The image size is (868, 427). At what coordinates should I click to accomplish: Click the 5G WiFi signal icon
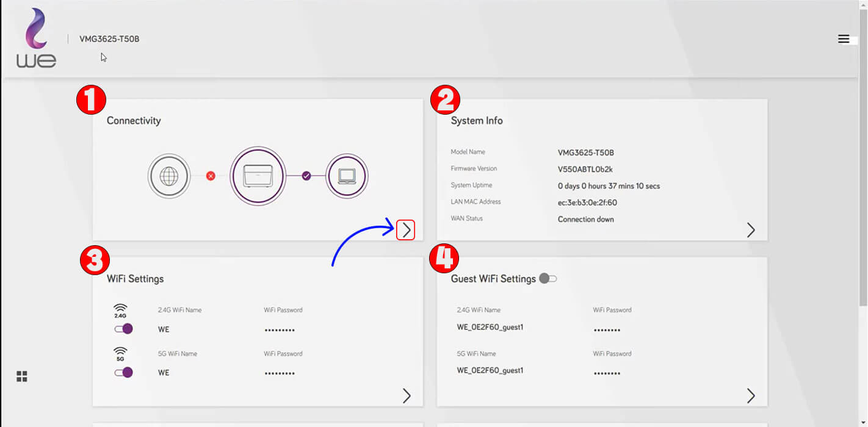tap(121, 354)
